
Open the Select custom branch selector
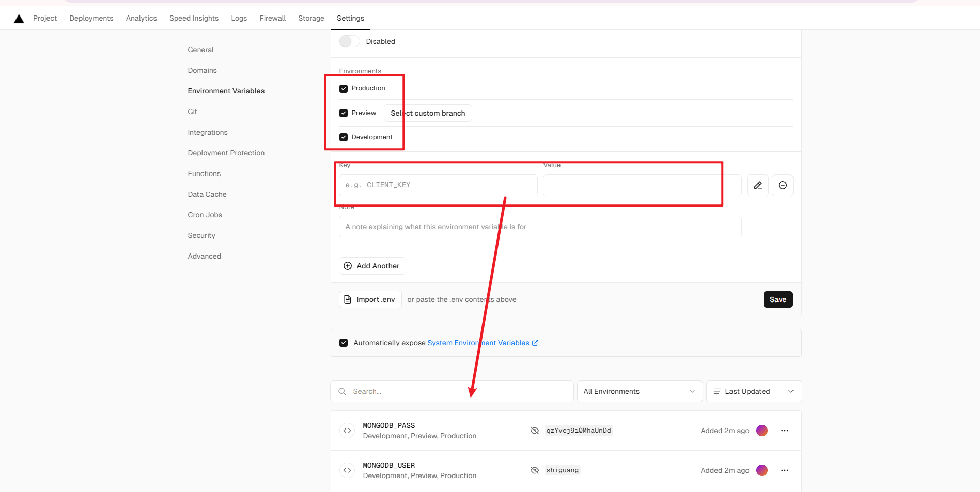[428, 113]
